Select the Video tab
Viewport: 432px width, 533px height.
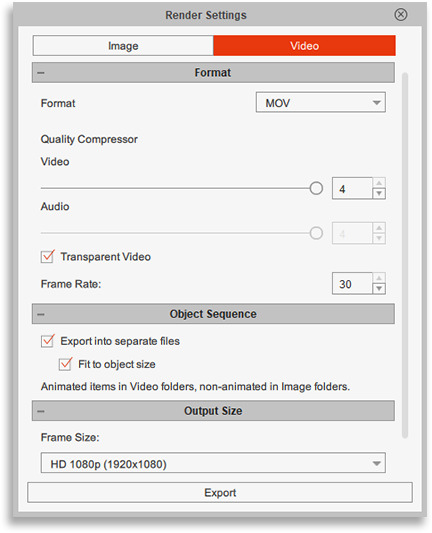click(305, 46)
